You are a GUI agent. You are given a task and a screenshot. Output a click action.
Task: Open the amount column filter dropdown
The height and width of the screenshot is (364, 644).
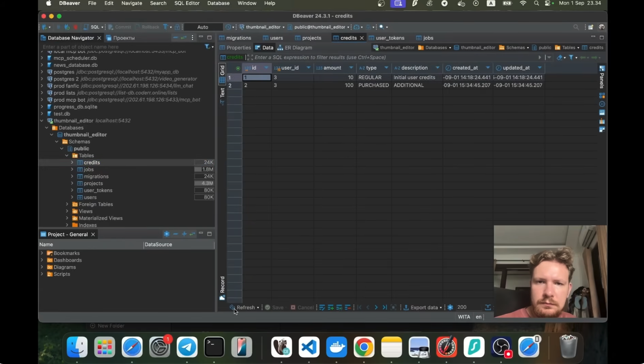point(351,68)
